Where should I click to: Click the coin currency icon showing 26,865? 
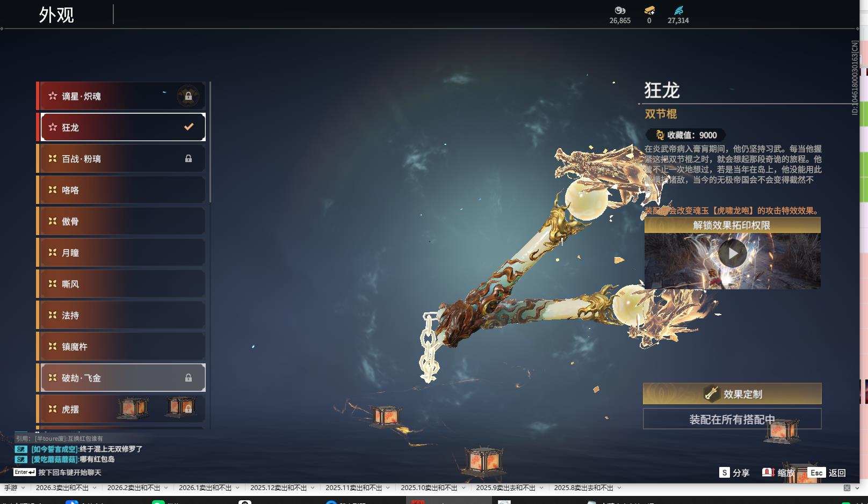coord(620,11)
